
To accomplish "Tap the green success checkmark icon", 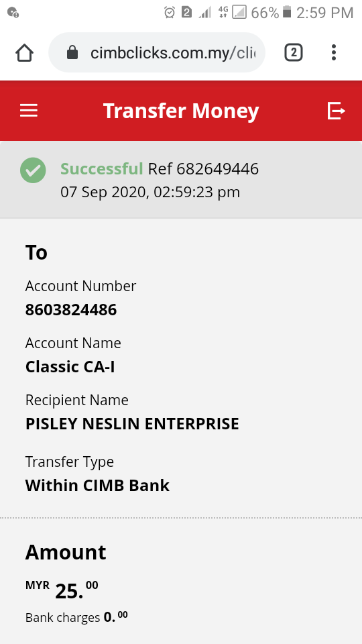I will pyautogui.click(x=33, y=170).
